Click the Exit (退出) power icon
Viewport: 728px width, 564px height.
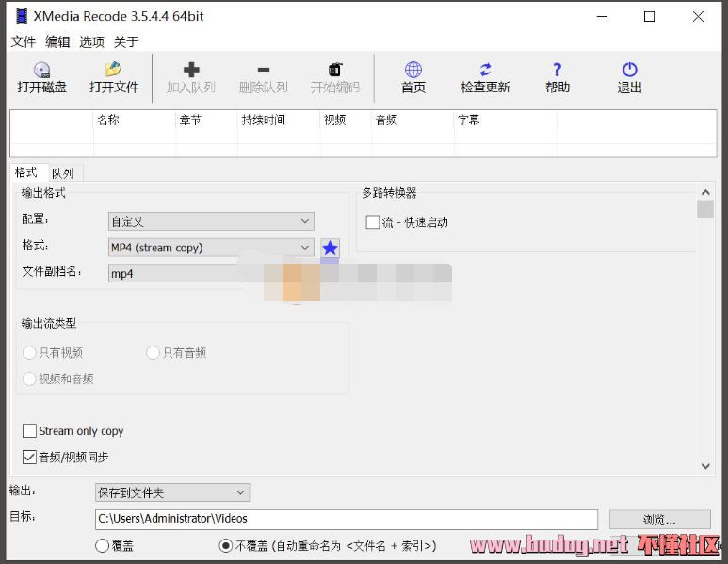tap(629, 70)
